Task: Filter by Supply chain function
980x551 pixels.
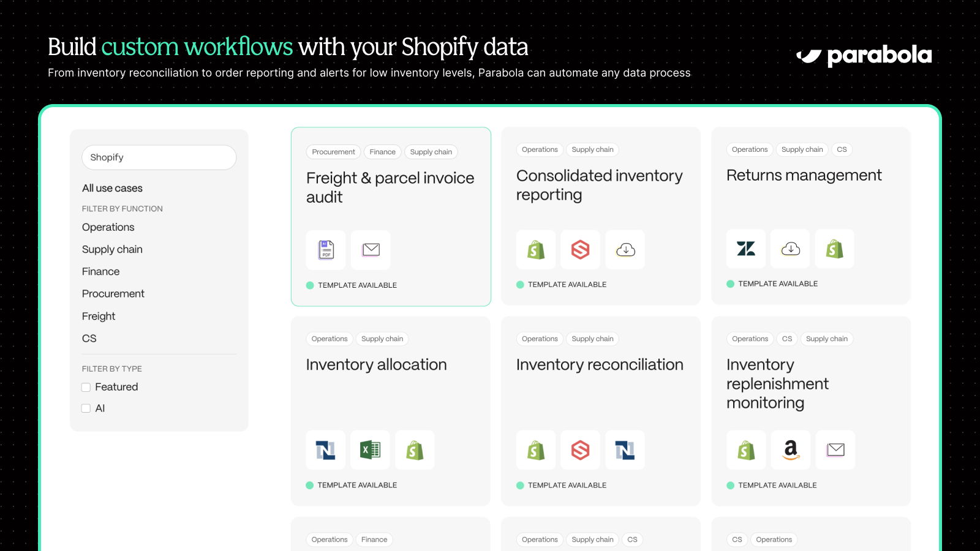Action: coord(112,249)
